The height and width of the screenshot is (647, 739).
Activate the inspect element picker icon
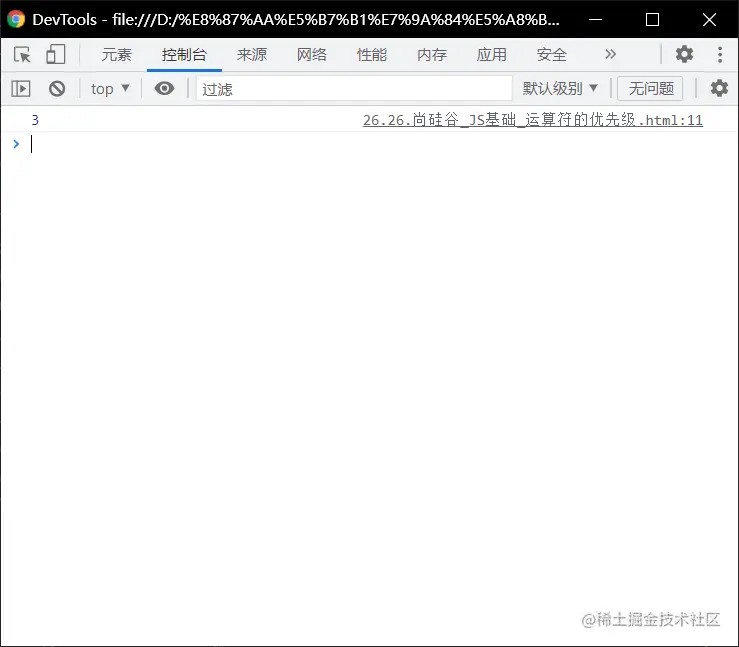[22, 55]
